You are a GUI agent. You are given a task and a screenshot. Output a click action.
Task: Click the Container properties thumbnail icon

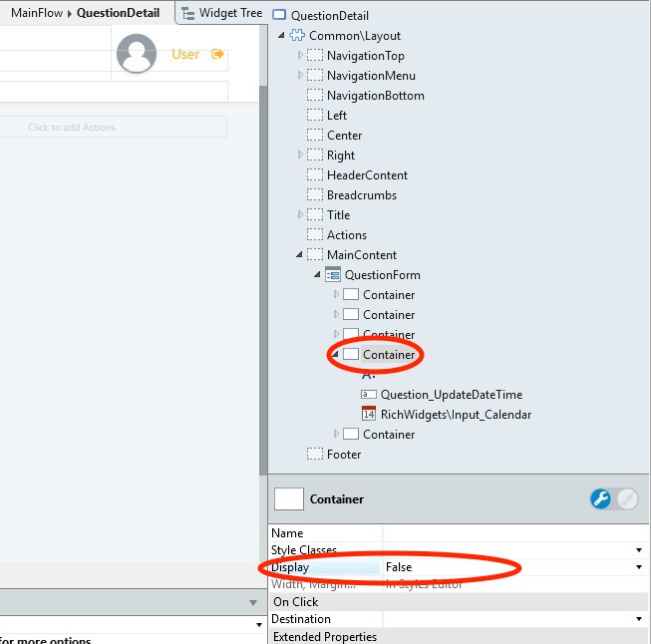click(x=289, y=498)
